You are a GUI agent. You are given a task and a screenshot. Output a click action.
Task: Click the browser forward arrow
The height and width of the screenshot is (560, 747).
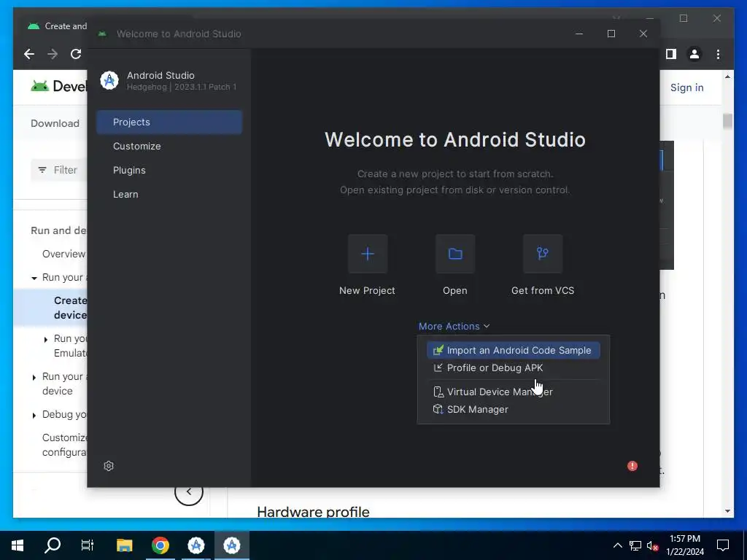point(53,54)
